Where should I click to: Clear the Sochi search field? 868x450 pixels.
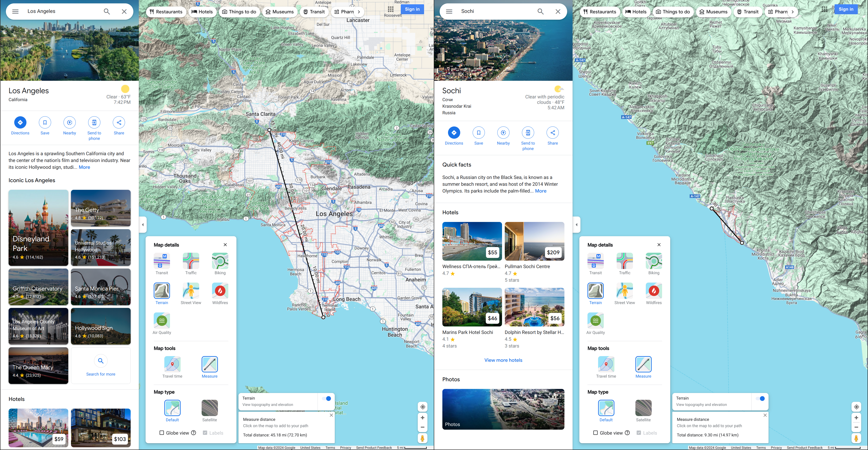click(558, 12)
